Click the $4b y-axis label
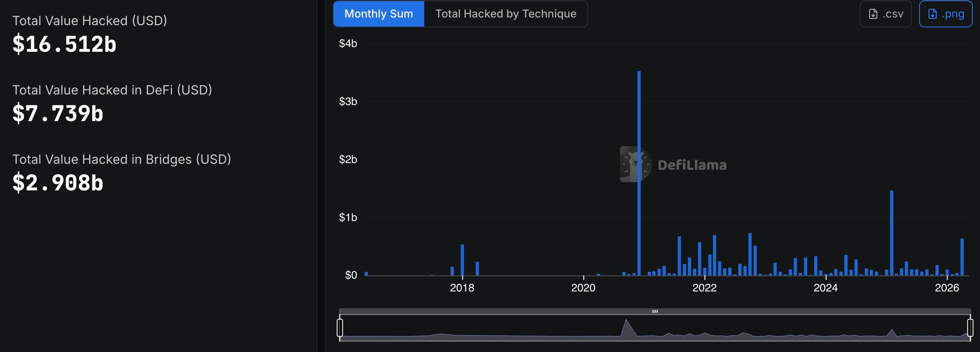The image size is (980, 352). (x=348, y=43)
